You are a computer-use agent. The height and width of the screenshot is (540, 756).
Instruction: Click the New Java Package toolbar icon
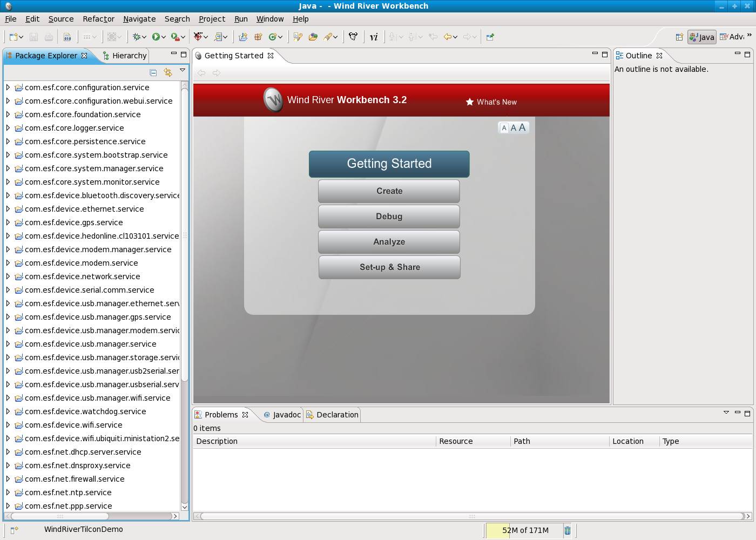[258, 37]
